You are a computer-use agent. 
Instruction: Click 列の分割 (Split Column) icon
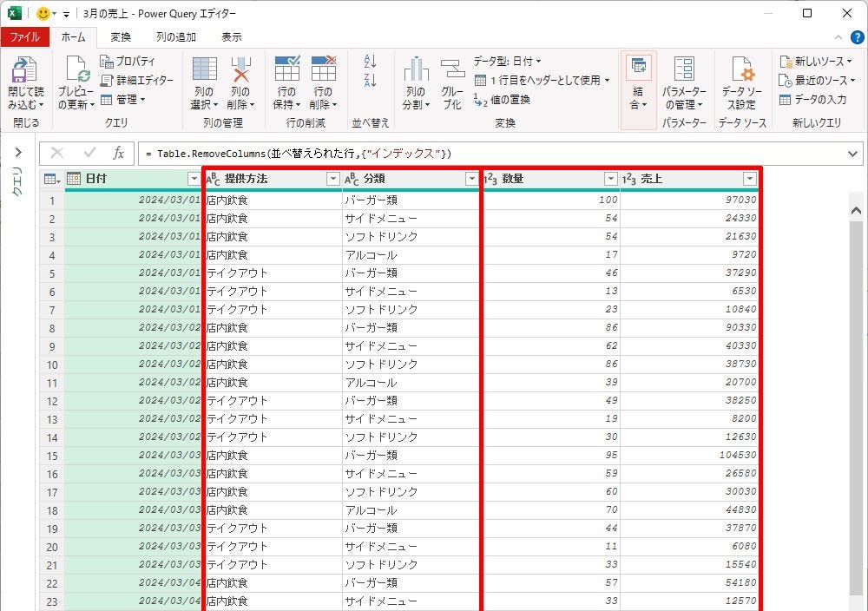point(416,71)
